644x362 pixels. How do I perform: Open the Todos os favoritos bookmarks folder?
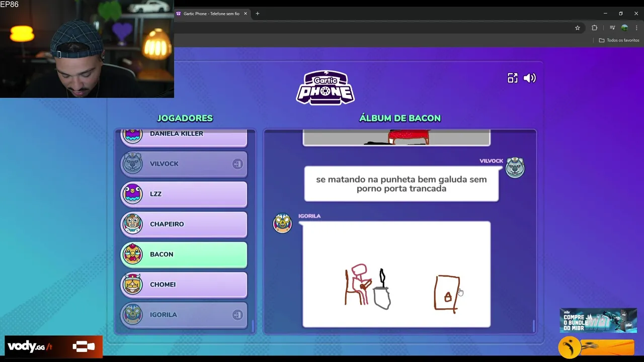coord(619,40)
